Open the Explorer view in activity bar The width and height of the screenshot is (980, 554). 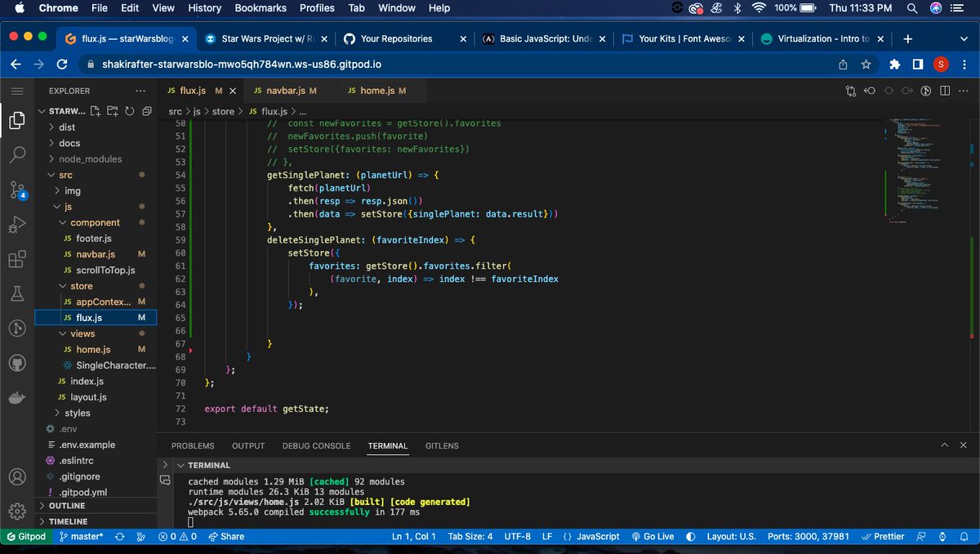(x=17, y=121)
